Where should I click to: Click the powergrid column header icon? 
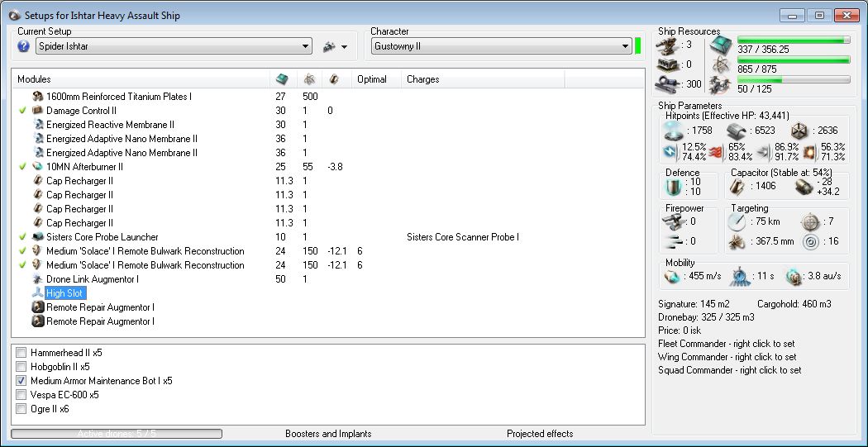[x=309, y=79]
